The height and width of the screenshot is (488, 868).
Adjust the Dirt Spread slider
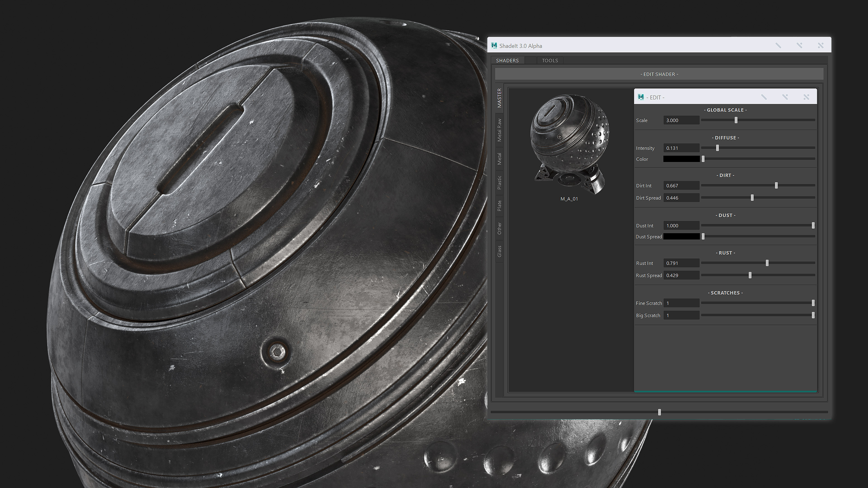[x=752, y=198]
